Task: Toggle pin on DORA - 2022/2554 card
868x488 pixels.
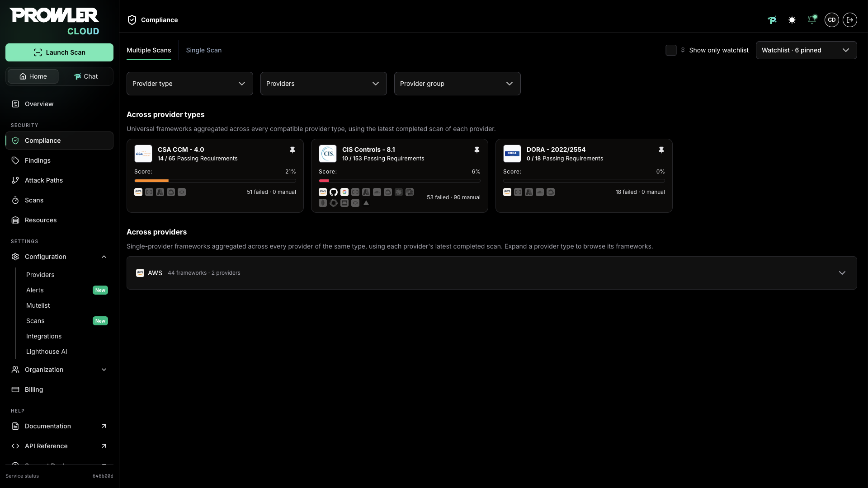Action: coord(661,150)
